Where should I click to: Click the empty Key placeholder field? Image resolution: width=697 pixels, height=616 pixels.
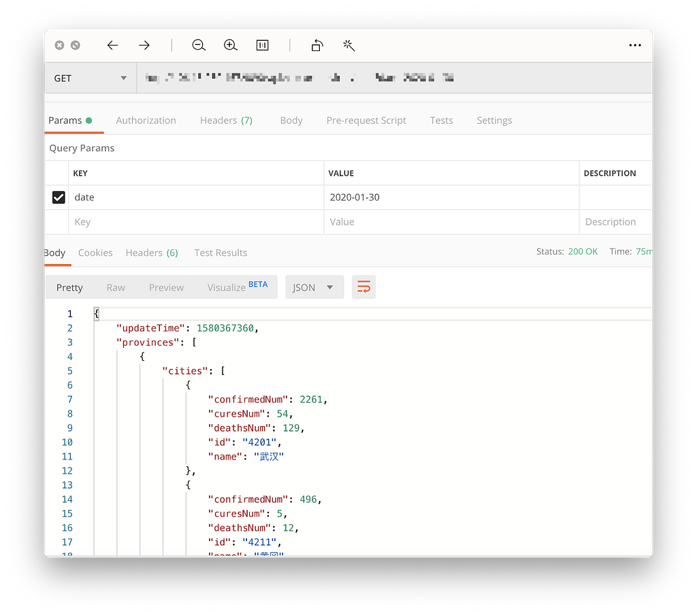coord(196,222)
